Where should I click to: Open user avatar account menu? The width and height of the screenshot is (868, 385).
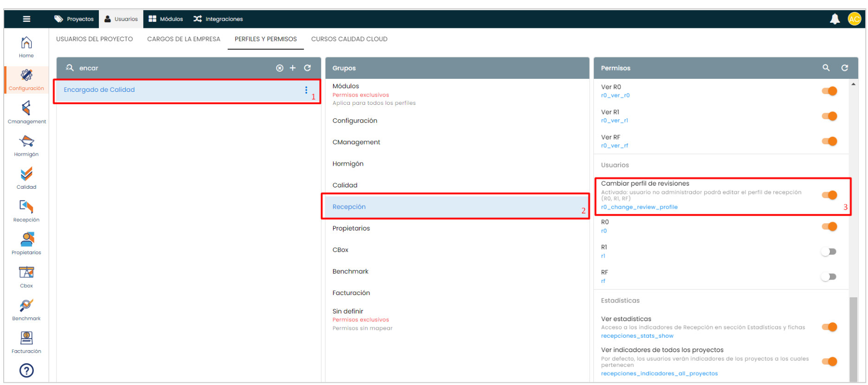[854, 19]
